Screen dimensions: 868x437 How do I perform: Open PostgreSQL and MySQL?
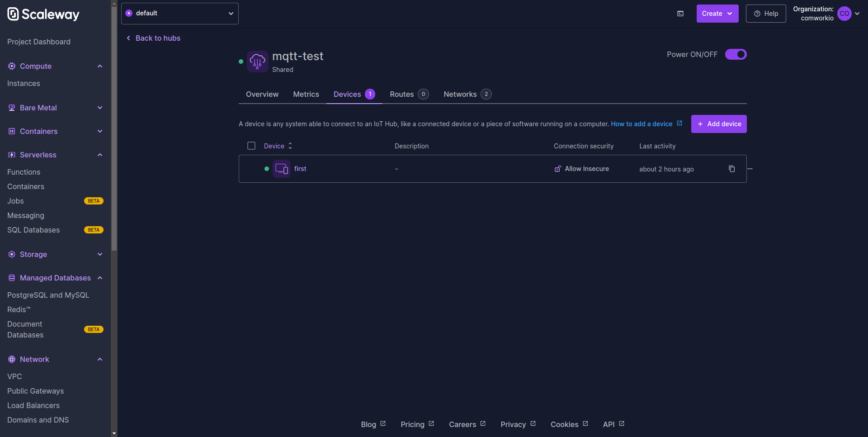click(x=48, y=295)
